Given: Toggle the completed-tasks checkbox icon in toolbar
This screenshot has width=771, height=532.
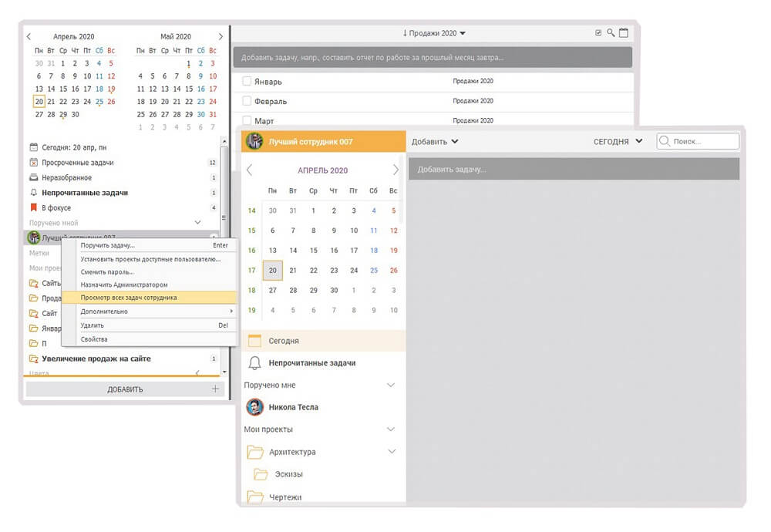Looking at the screenshot, I should tap(598, 33).
